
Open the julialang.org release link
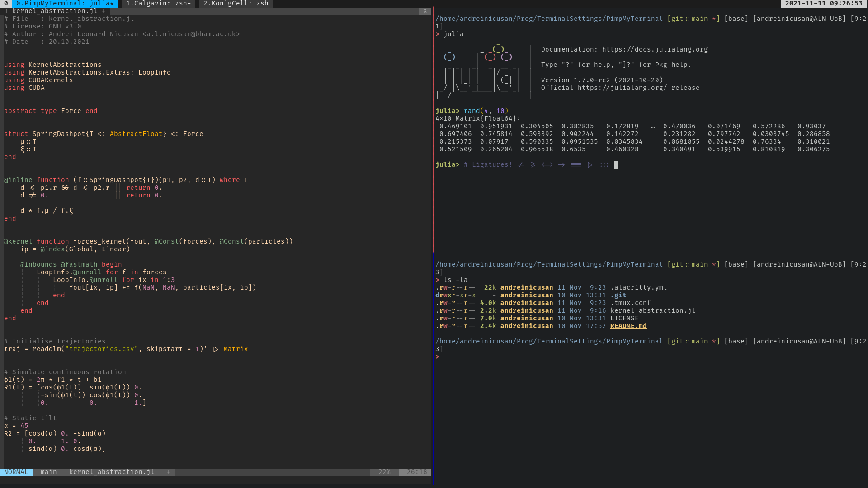[x=623, y=88]
